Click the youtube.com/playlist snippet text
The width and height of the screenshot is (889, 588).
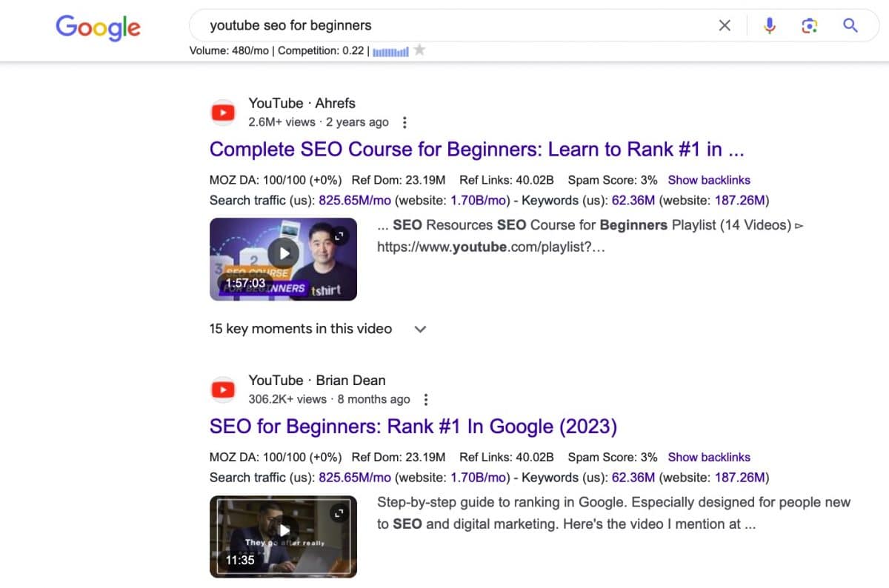491,247
